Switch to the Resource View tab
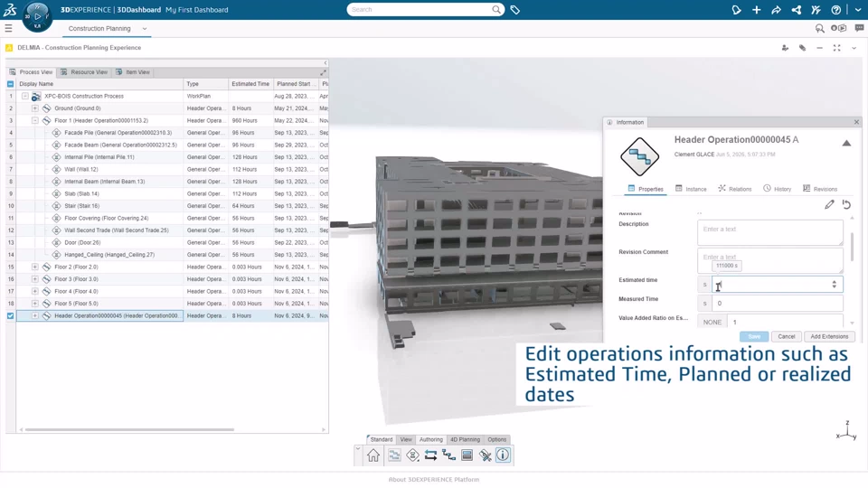 coord(84,72)
